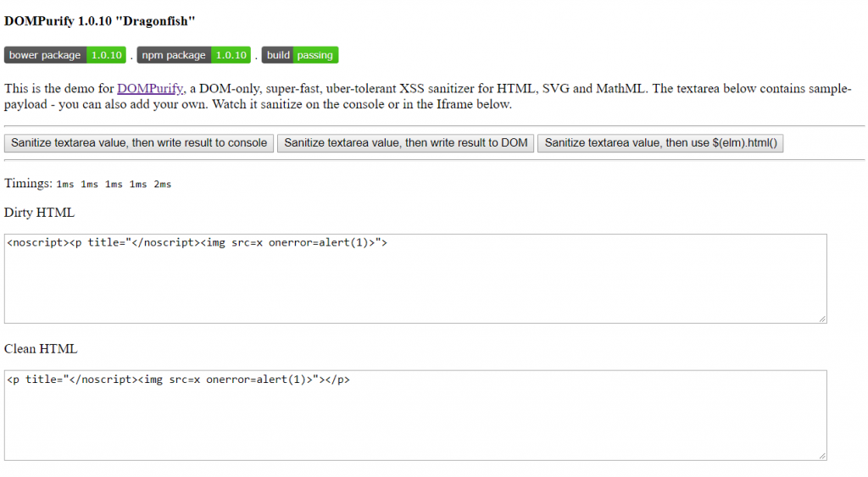Click the noscript payload text in Dirty HTML

(197, 242)
